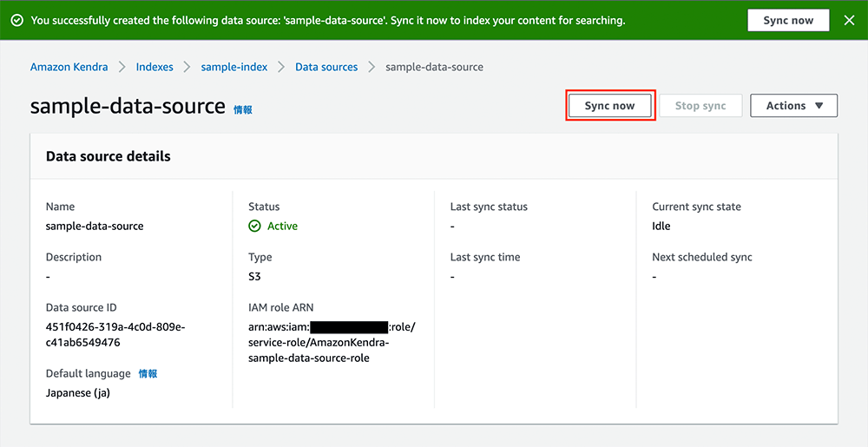Viewport: 868px width, 447px height.
Task: Click the Last sync time label
Action: point(485,257)
